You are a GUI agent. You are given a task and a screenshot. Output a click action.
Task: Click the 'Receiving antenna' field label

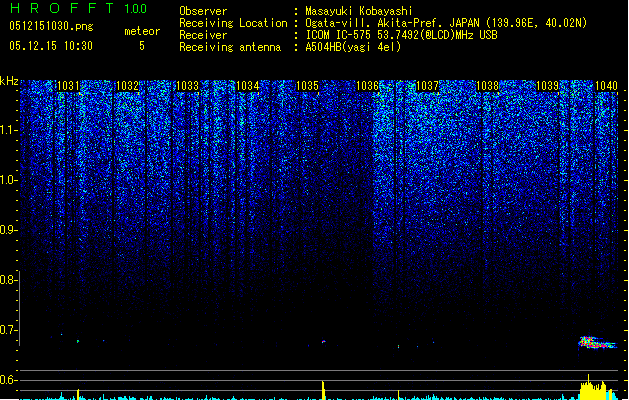tap(230, 47)
